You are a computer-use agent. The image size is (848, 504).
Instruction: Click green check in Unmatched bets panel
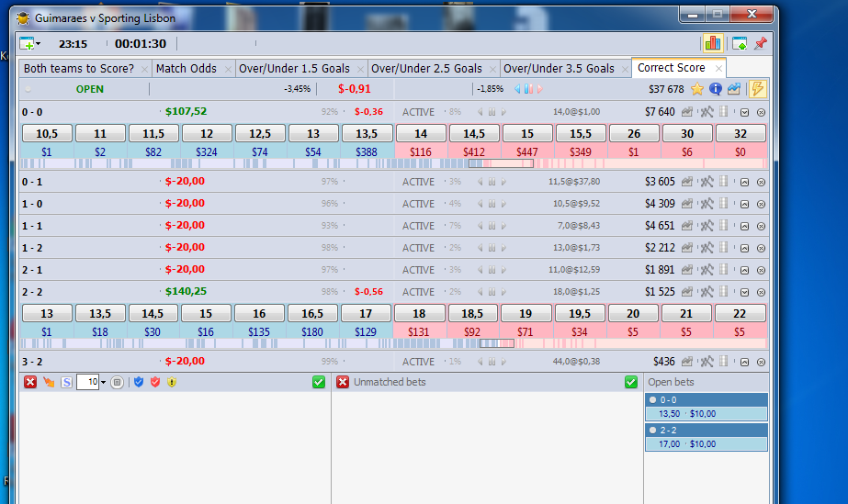point(630,383)
